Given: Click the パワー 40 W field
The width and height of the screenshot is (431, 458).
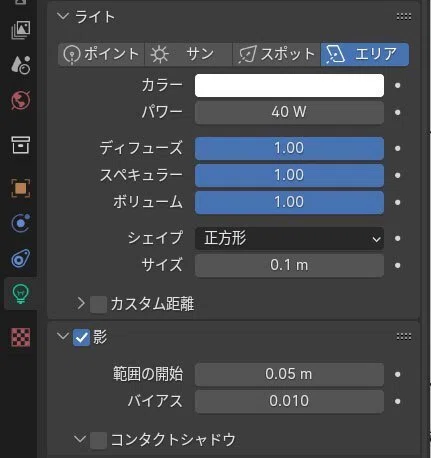Looking at the screenshot, I should [289, 112].
